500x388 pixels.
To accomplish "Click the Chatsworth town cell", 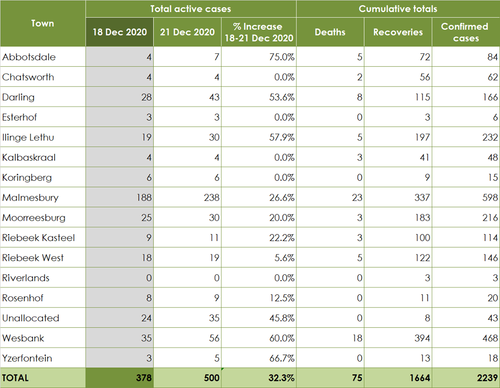I will [43, 77].
